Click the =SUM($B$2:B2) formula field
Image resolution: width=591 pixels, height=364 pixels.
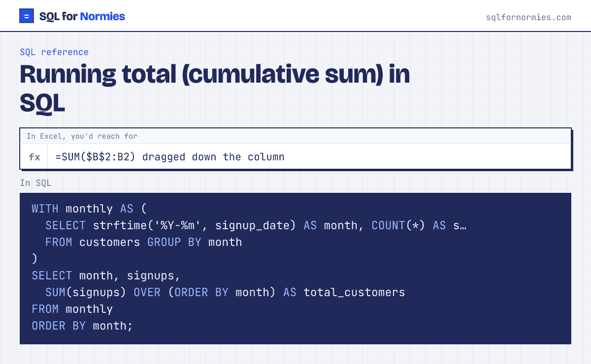point(309,157)
